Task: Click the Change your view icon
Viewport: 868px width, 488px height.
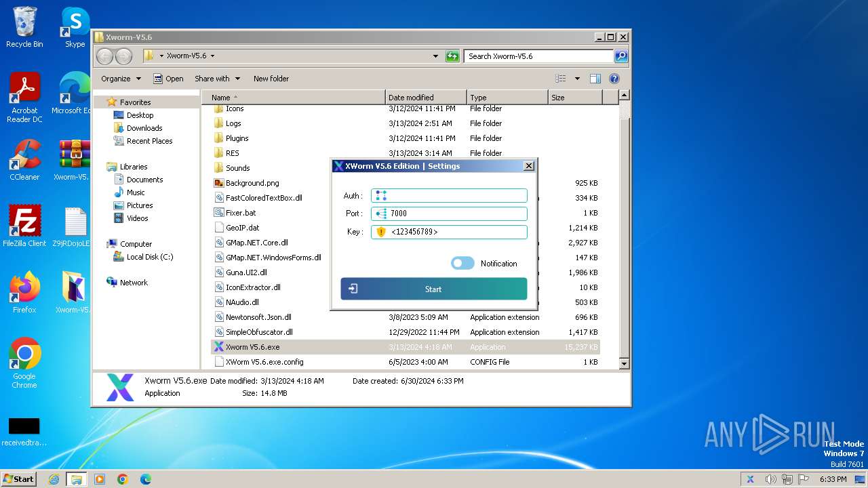Action: (561, 79)
